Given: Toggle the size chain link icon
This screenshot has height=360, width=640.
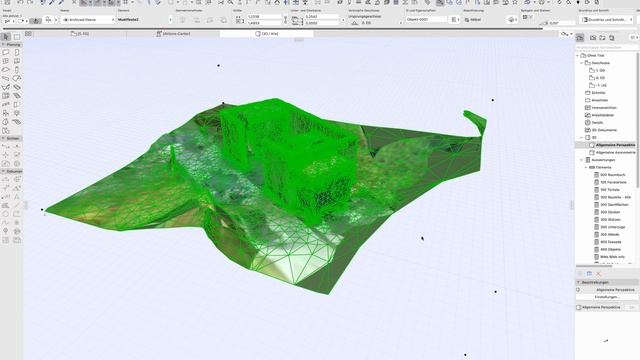Looking at the screenshot, I should (x=285, y=20).
